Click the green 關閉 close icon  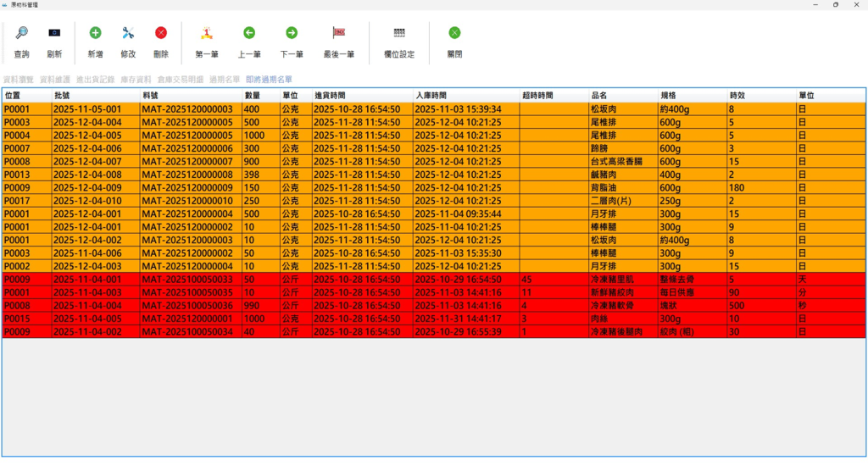(455, 34)
